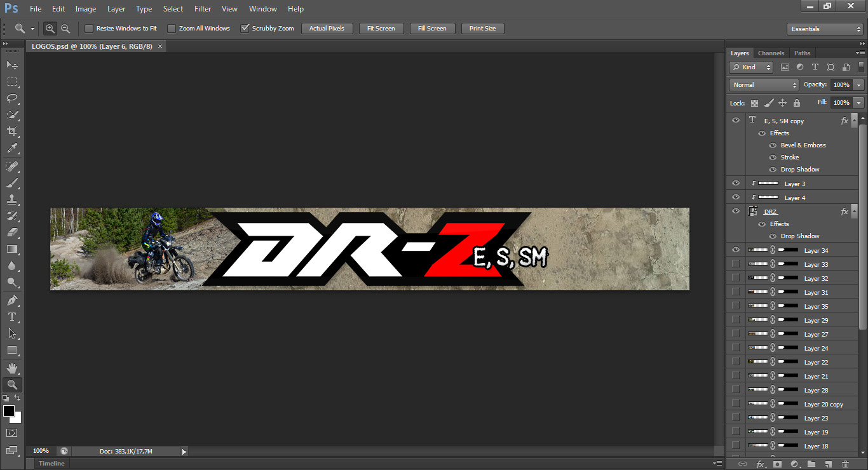Screen dimensions: 868x470
Task: Swap foreground and background colors
Action: 18,398
